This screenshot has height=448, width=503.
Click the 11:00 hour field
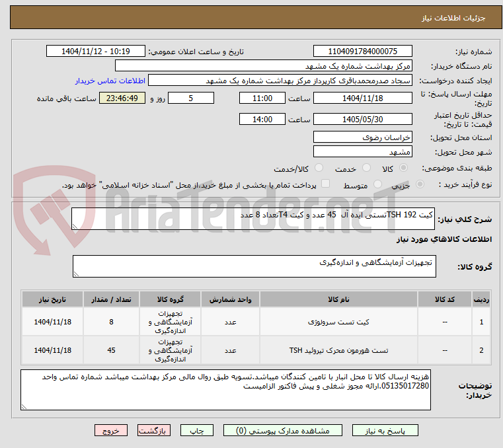(262, 98)
